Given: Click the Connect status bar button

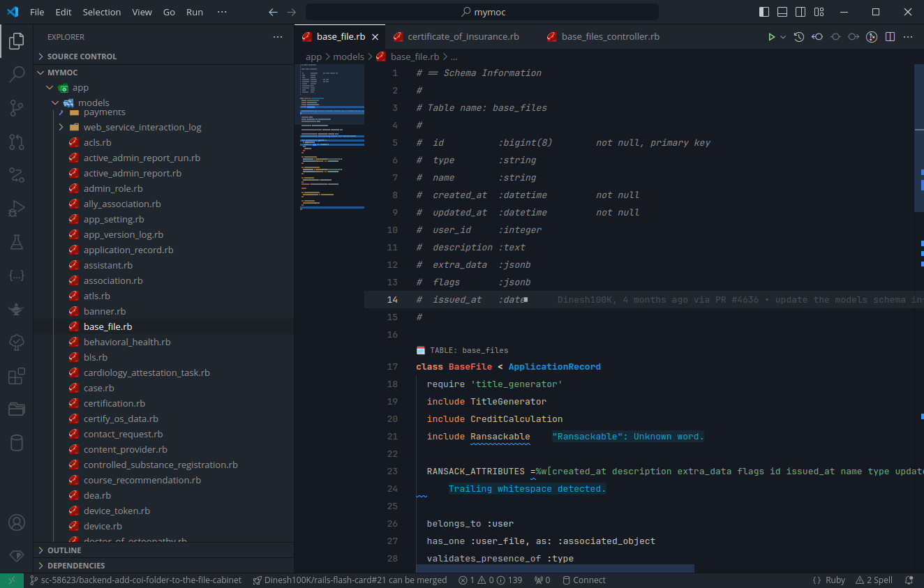Looking at the screenshot, I should coord(584,580).
